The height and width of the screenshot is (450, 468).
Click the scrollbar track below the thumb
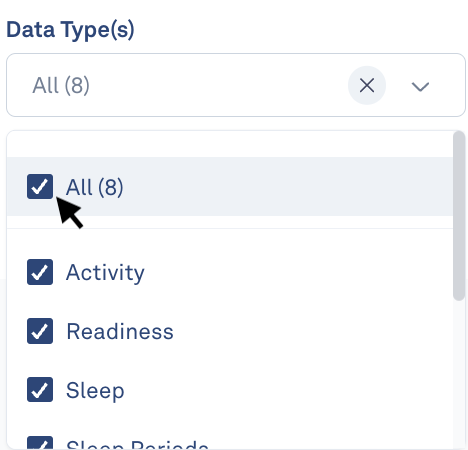click(x=459, y=373)
